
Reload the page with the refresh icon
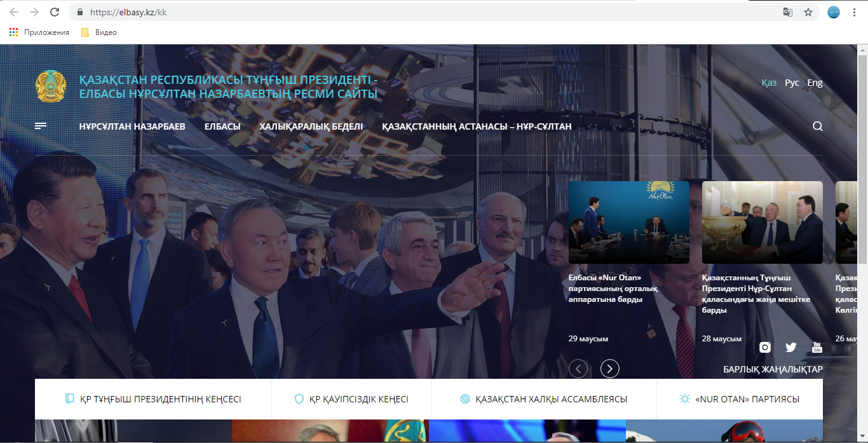[x=55, y=12]
